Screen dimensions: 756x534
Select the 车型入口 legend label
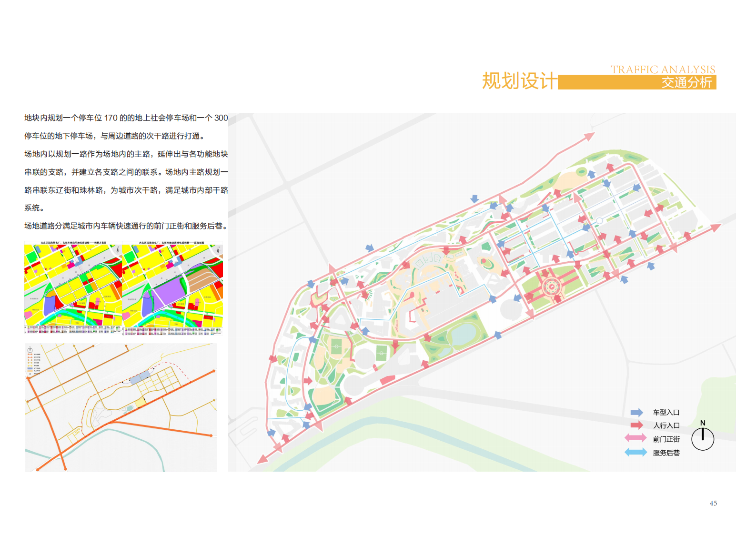tap(666, 413)
